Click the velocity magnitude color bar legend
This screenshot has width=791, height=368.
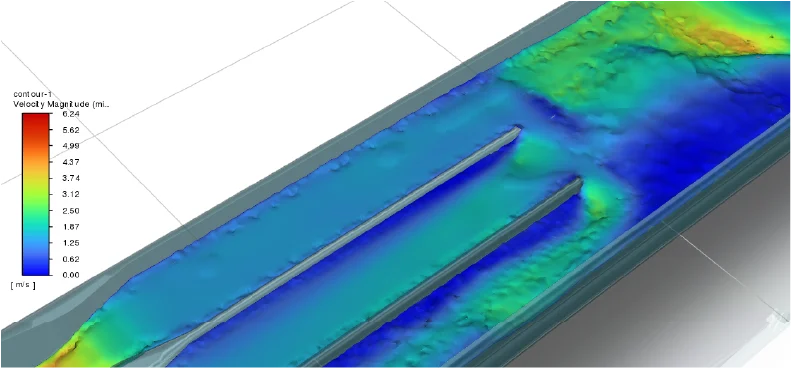click(35, 194)
